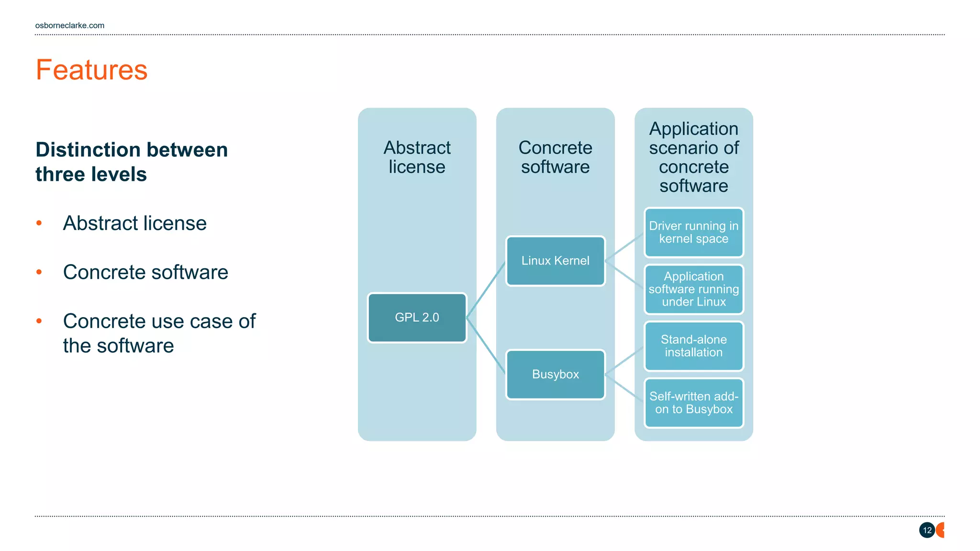Select the Stand-alone installation box
The height and width of the screenshot is (551, 980).
click(693, 346)
